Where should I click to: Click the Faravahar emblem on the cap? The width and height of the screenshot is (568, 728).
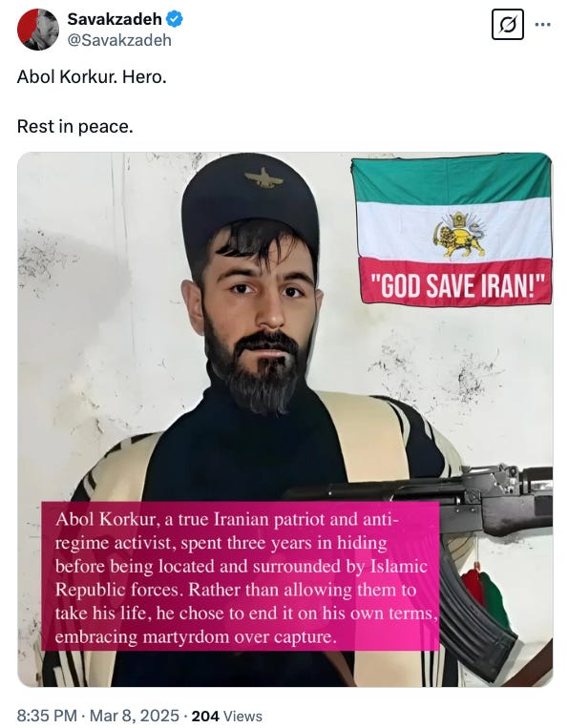(263, 178)
